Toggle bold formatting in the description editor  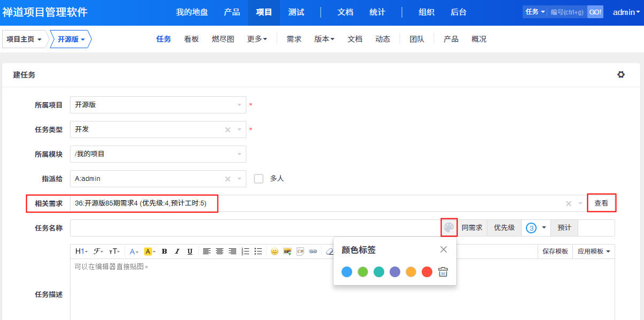coord(164,251)
